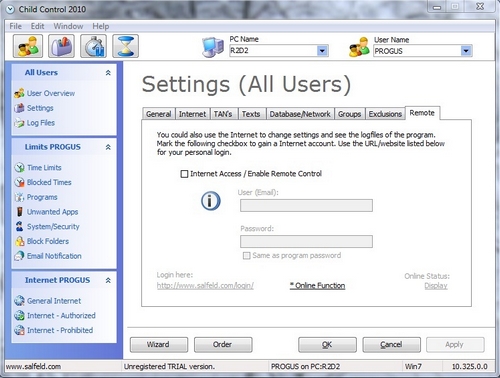Screen dimensions: 500x378
Task: Switch to the Groups tab
Action: (x=349, y=114)
